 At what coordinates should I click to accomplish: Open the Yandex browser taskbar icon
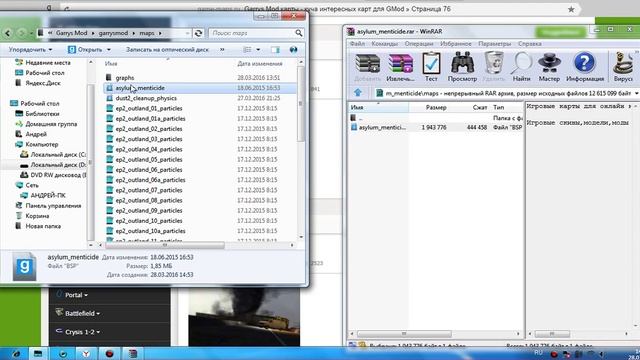click(86, 353)
